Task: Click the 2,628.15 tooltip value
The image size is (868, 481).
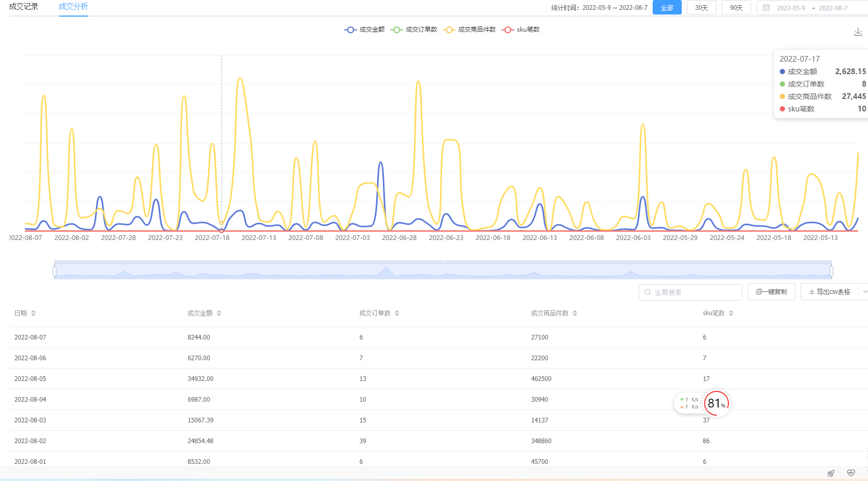Action: pyautogui.click(x=850, y=72)
